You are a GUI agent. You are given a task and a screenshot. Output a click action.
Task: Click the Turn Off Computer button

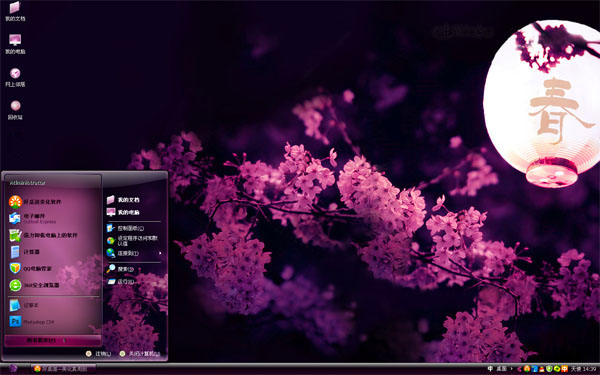(x=139, y=354)
